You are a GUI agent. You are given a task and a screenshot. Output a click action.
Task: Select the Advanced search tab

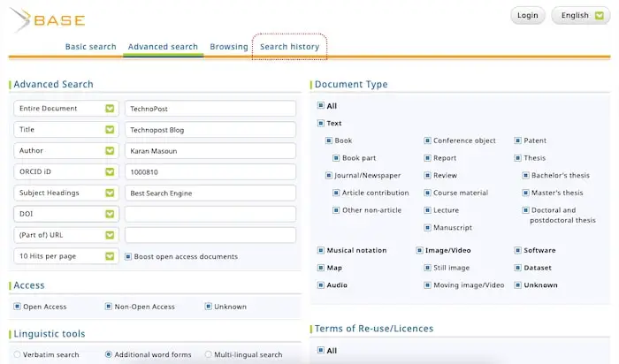(163, 47)
